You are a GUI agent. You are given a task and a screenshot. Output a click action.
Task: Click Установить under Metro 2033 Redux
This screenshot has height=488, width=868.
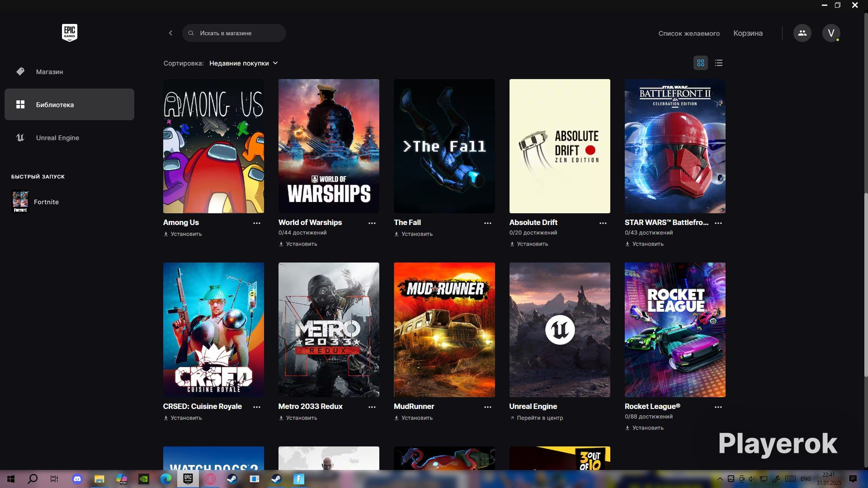(x=298, y=418)
